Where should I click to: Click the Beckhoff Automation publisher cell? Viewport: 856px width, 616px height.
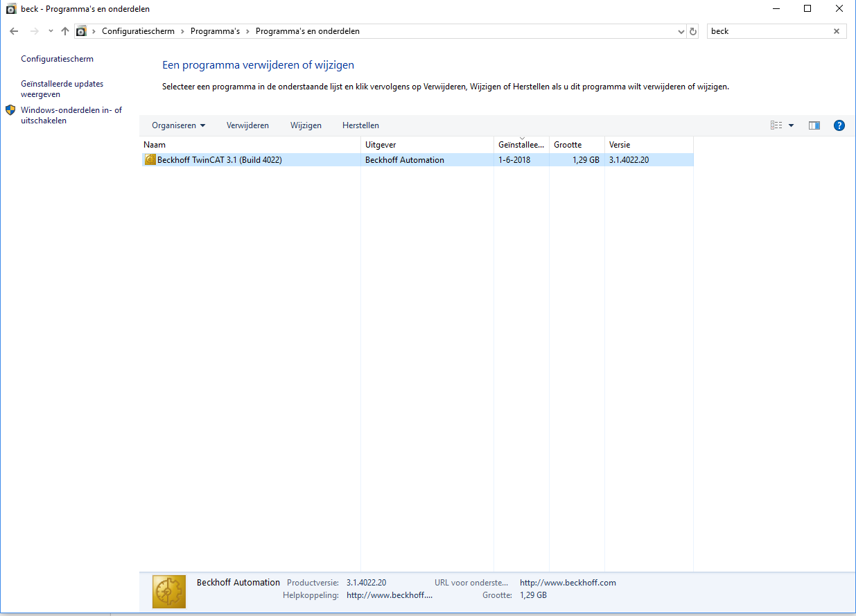click(x=405, y=160)
